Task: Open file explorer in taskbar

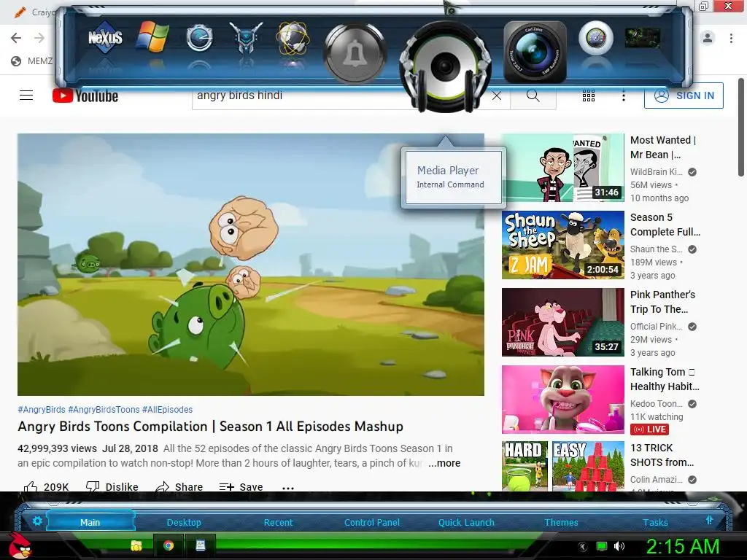Action: [136, 545]
